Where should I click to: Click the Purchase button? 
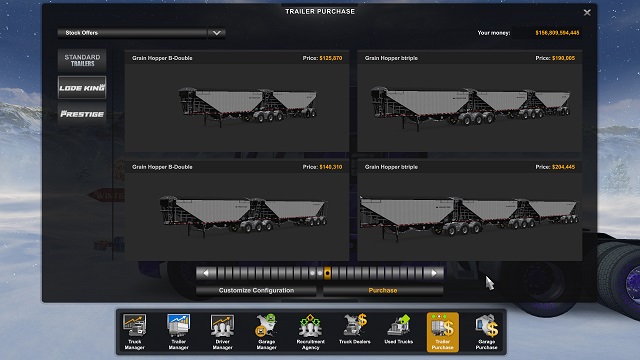pos(383,291)
